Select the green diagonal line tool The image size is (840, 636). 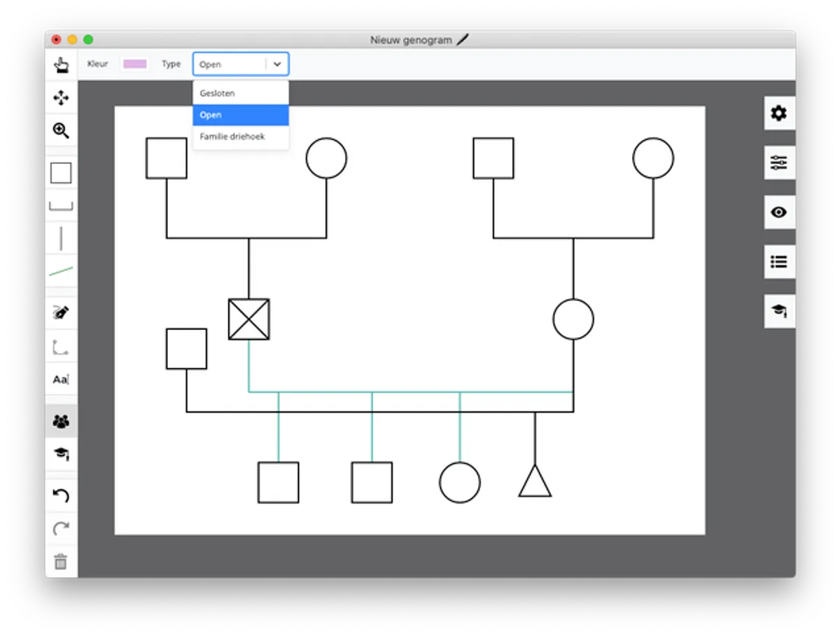(x=61, y=271)
